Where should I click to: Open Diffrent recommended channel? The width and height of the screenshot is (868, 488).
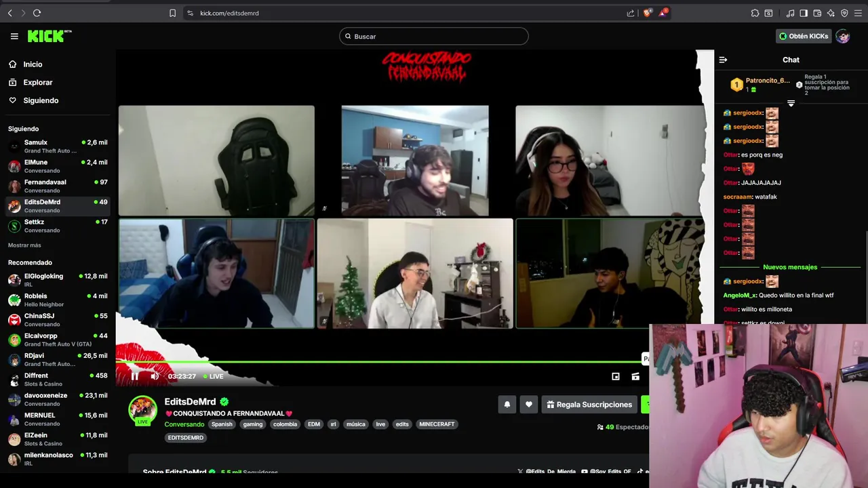pyautogui.click(x=58, y=379)
